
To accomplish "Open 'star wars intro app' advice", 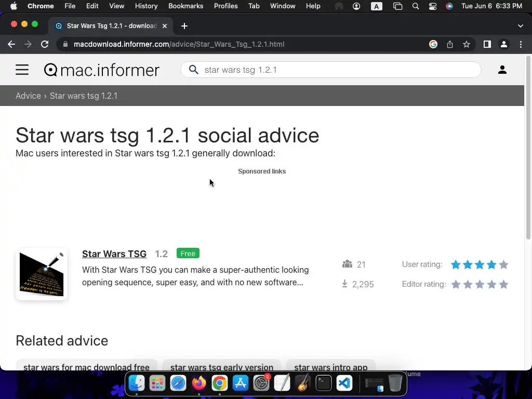I will coord(331,365).
